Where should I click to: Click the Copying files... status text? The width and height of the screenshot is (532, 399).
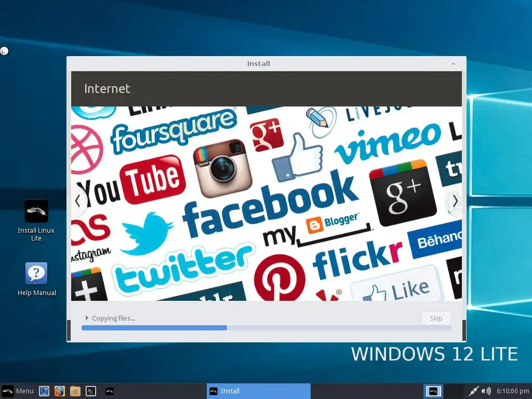[x=113, y=318]
